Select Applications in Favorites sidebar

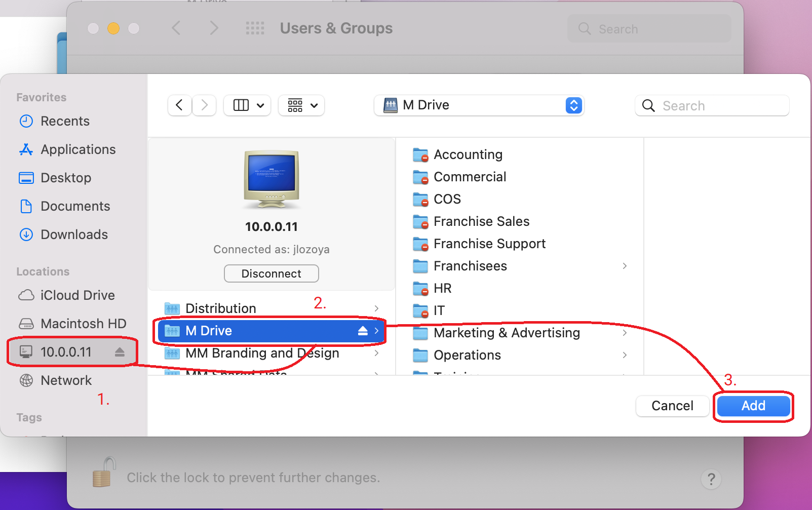click(x=78, y=149)
